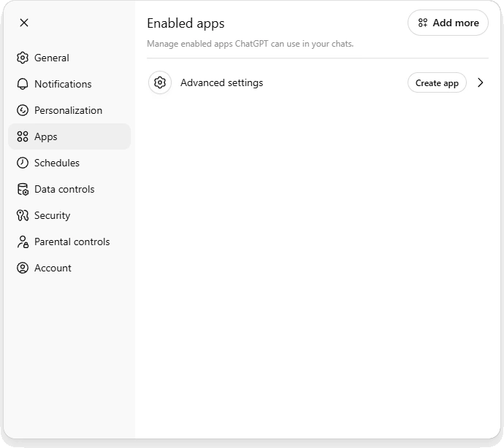The width and height of the screenshot is (504, 448).
Task: Click the Parental controls person icon
Action: point(23,242)
